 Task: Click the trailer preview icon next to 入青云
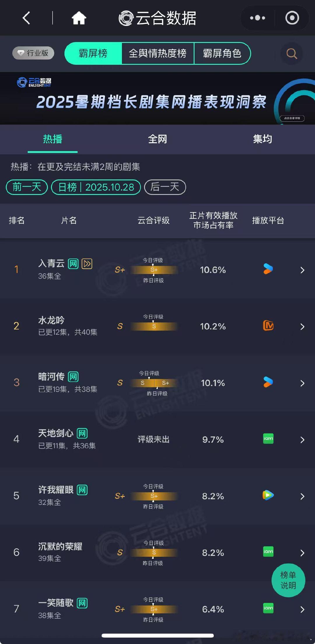click(87, 263)
